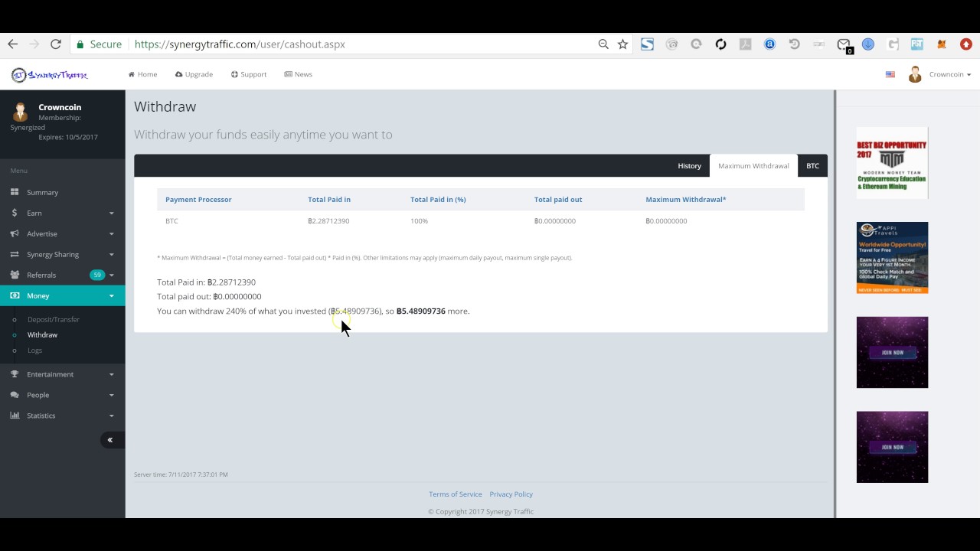Viewport: 980px width, 551px height.
Task: Open the Privacy Policy link
Action: pos(511,494)
